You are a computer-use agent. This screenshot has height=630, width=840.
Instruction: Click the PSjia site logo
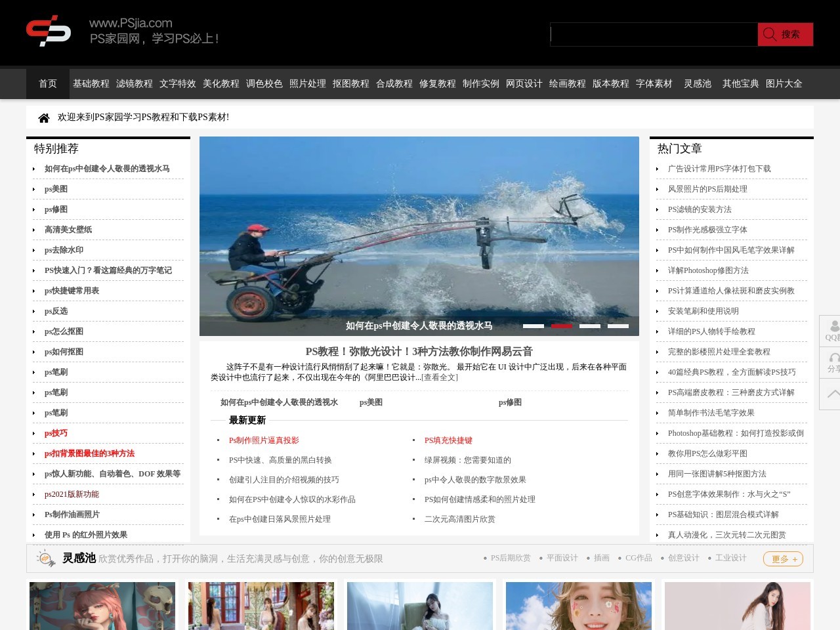pyautogui.click(x=49, y=31)
